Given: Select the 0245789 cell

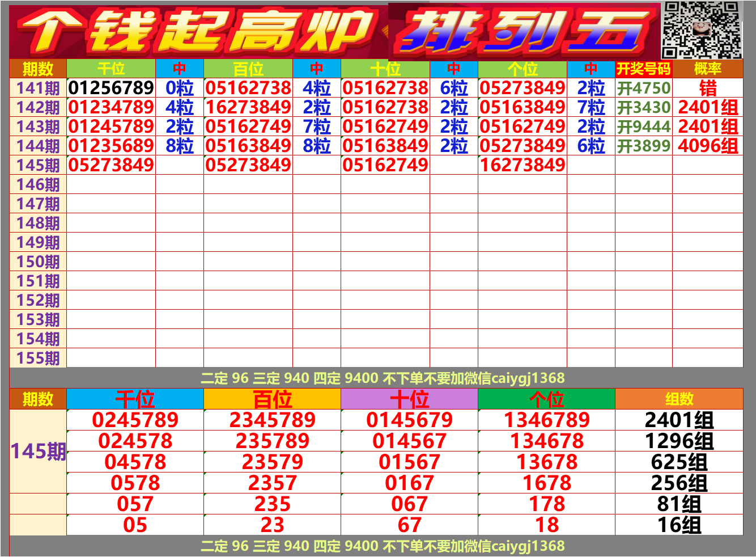Looking at the screenshot, I should tap(135, 420).
